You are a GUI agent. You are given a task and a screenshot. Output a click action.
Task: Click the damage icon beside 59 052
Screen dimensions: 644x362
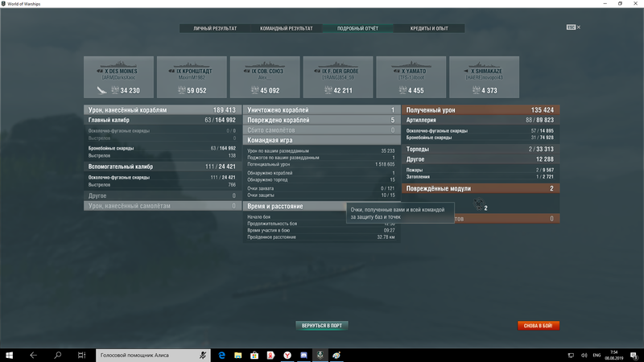[x=182, y=90]
